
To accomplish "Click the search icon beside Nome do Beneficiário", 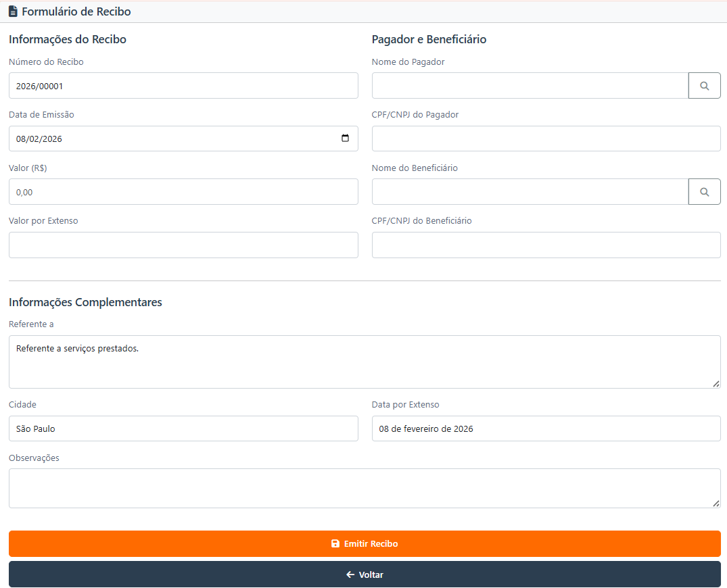I will 704,192.
